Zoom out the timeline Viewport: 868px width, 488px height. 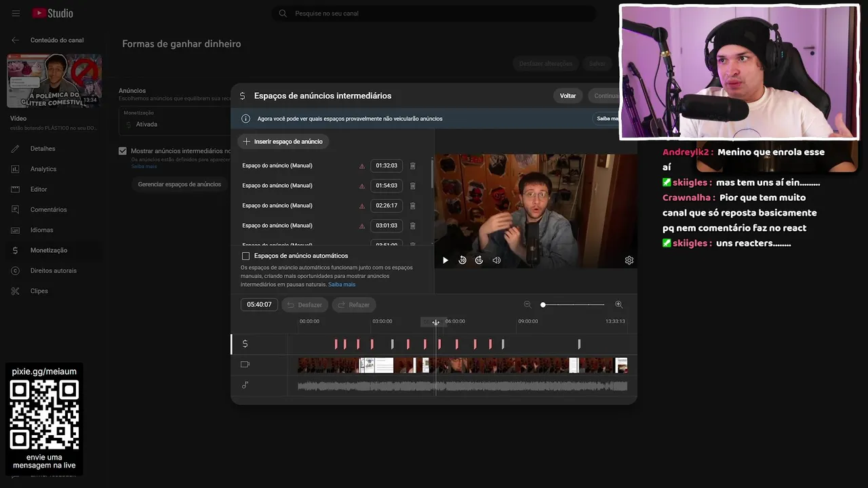coord(528,305)
